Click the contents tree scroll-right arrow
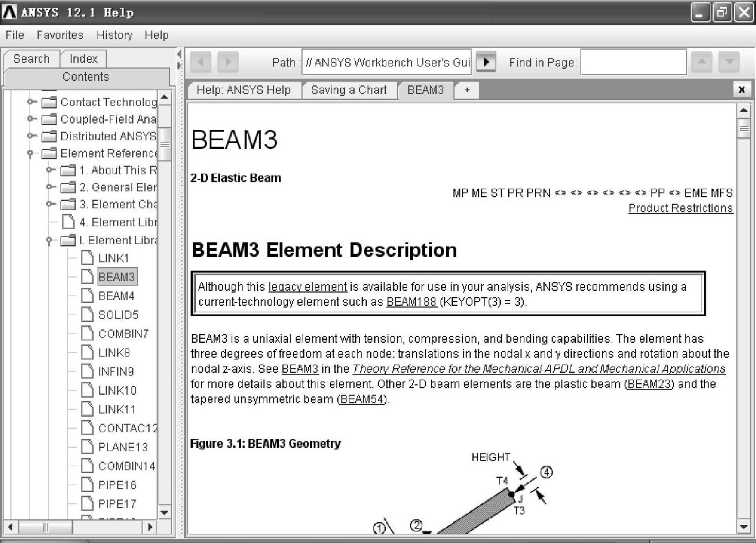Screen dimensions: 756x543 [x=150, y=527]
